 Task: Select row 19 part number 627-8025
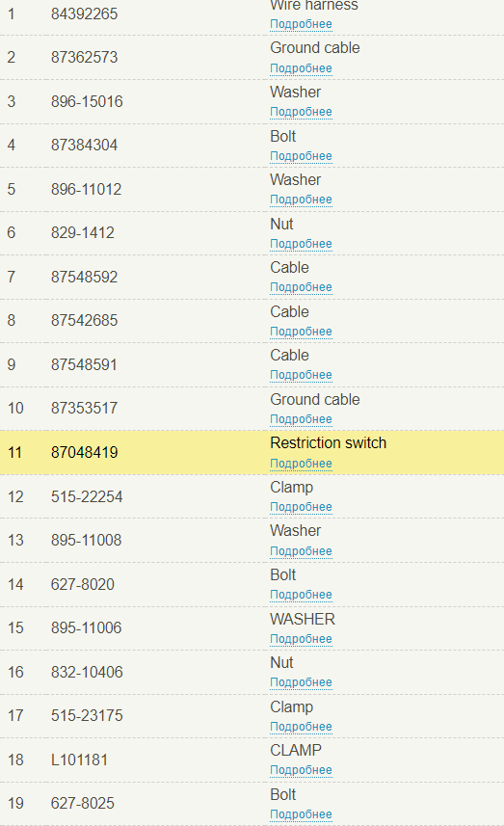click(83, 803)
